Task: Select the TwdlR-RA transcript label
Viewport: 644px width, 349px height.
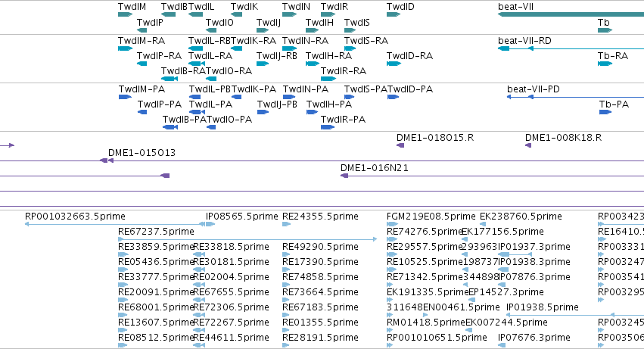Action: coord(344,70)
